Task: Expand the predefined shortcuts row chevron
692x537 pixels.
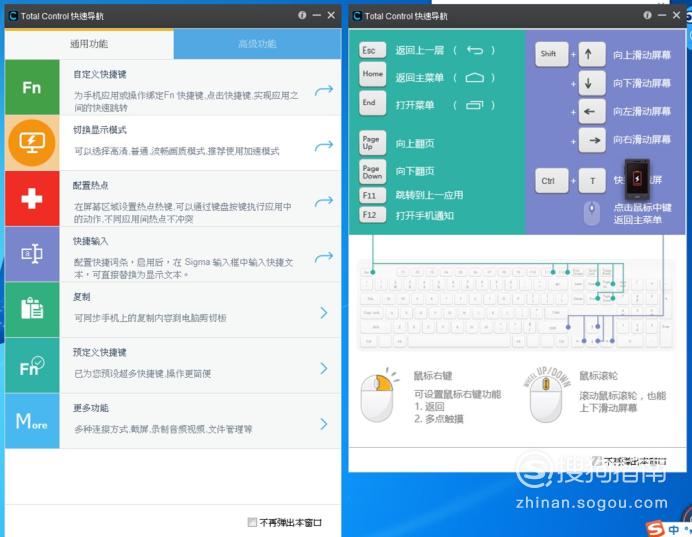Action: pyautogui.click(x=324, y=368)
